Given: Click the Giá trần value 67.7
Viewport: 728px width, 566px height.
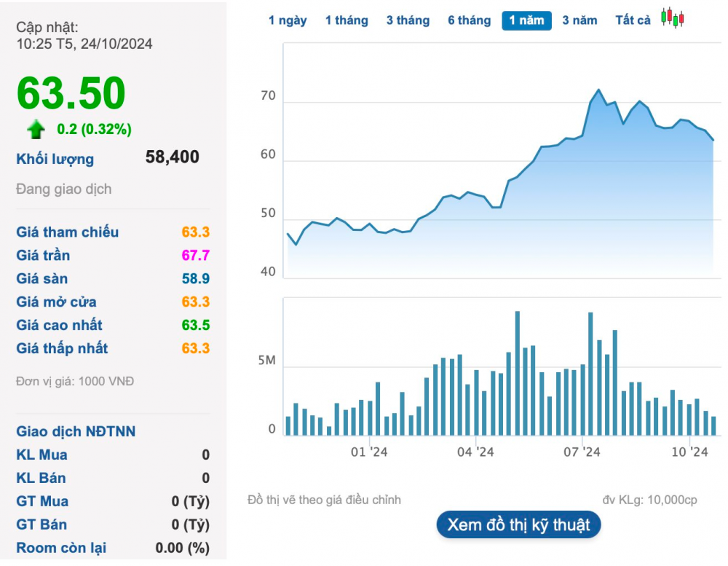Looking at the screenshot, I should pos(195,255).
